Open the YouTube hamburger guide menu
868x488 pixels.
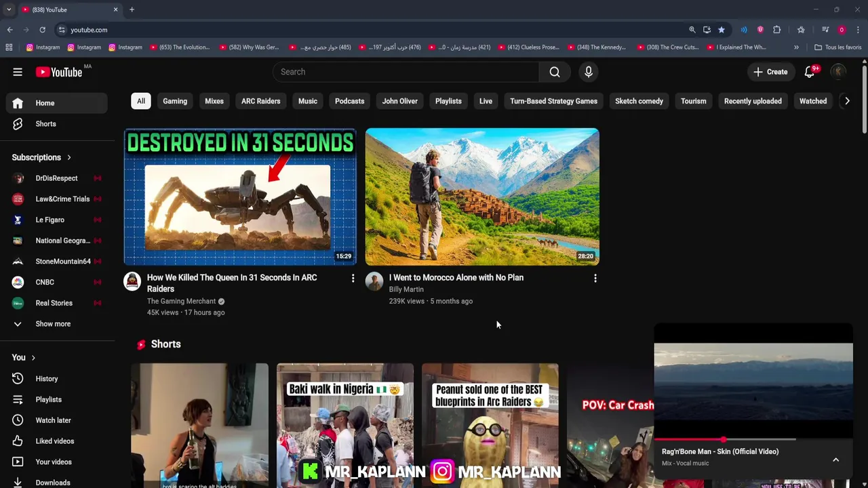click(18, 72)
